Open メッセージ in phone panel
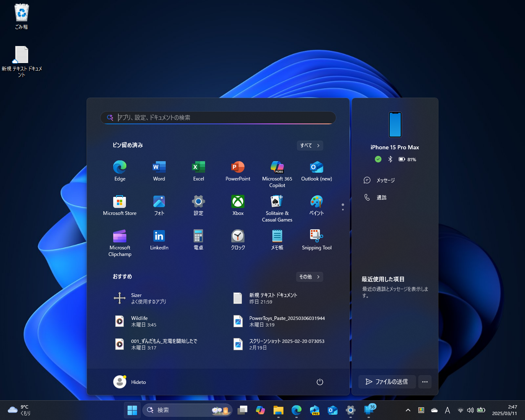This screenshot has width=525, height=420. tap(395, 180)
